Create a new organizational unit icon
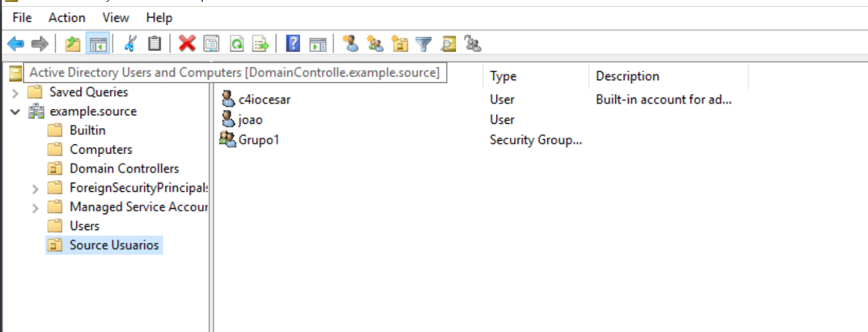This screenshot has height=332, width=868. [x=399, y=44]
